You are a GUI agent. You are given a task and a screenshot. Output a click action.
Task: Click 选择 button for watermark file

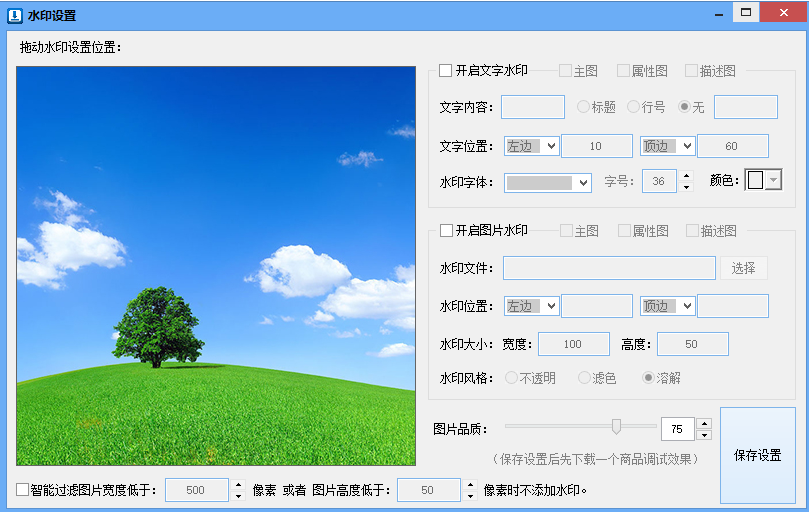[x=743, y=268]
